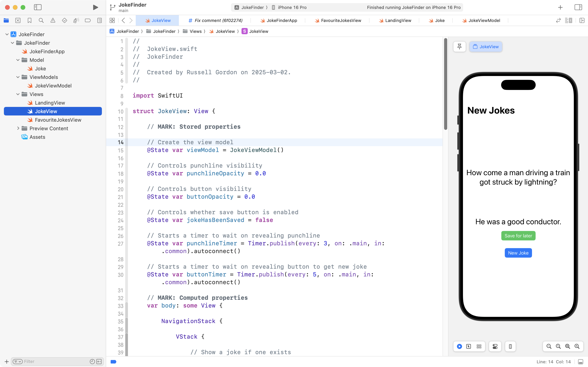
Task: Open the Find navigator magnifier icon
Action: (x=41, y=20)
